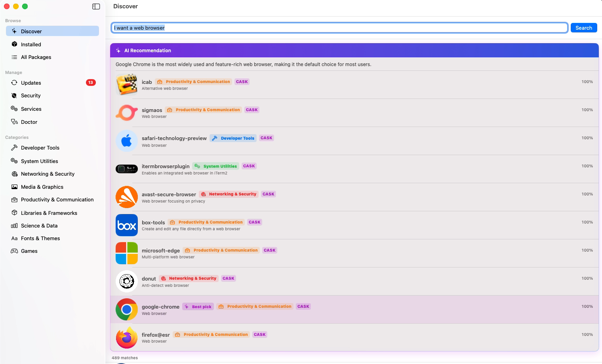Click the Installed box icon
The image size is (602, 364).
(x=14, y=44)
